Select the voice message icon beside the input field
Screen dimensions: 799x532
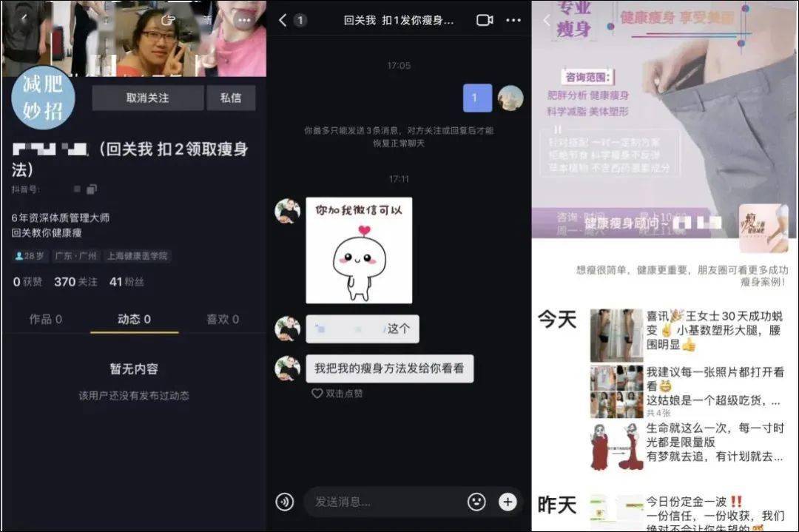(x=285, y=501)
